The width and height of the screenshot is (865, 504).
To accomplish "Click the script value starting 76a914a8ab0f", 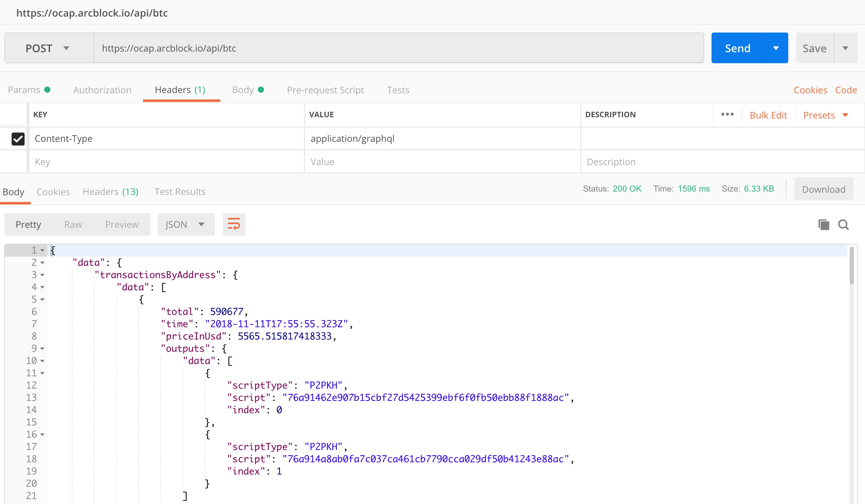I will pyautogui.click(x=425, y=459).
